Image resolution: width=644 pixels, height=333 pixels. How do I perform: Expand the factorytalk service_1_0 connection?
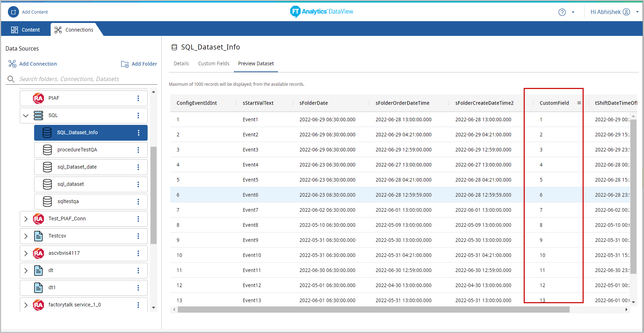(26, 305)
